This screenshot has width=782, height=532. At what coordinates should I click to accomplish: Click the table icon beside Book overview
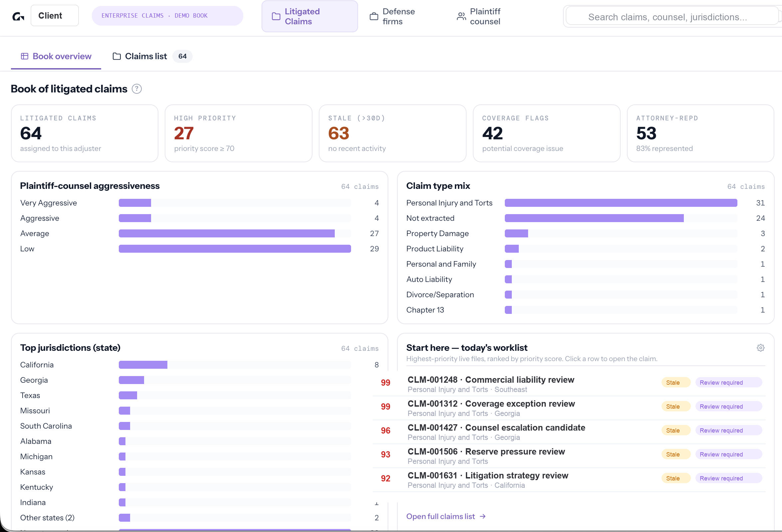click(25, 56)
